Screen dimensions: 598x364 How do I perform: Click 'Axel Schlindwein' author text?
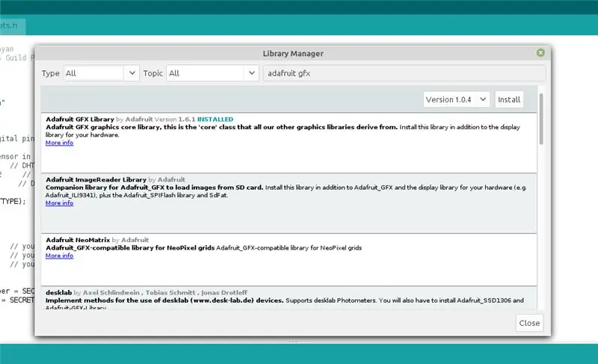click(x=111, y=292)
